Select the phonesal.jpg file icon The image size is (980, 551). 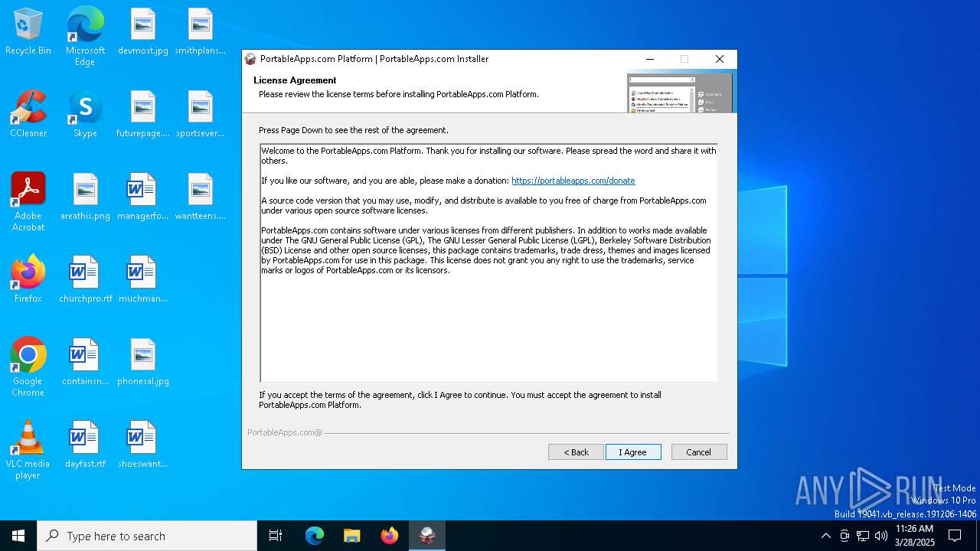pyautogui.click(x=143, y=363)
